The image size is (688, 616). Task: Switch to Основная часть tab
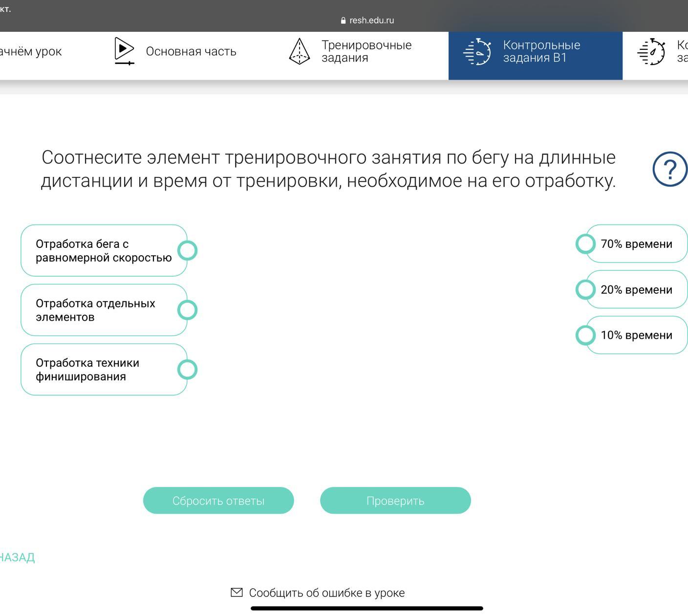[x=175, y=51]
